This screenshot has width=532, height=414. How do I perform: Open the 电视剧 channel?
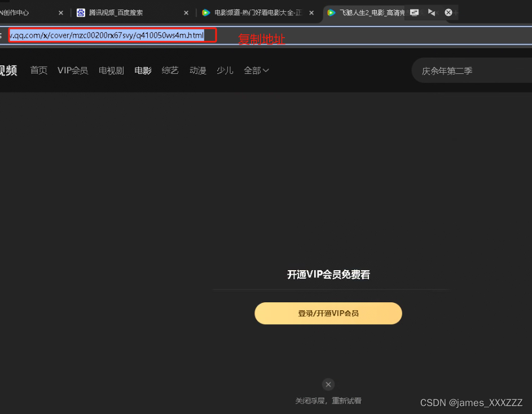coord(111,71)
